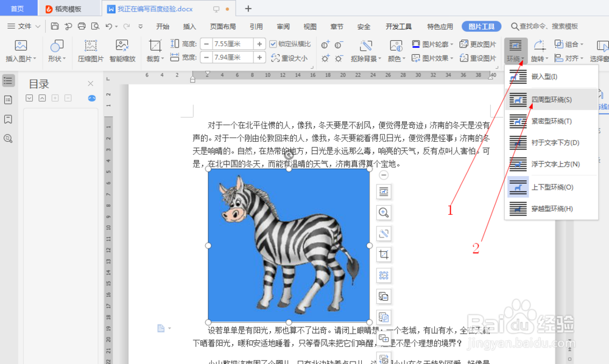Click 抠除背景 (Remove Background)
Image resolution: width=609 pixels, height=364 pixels.
[366, 51]
